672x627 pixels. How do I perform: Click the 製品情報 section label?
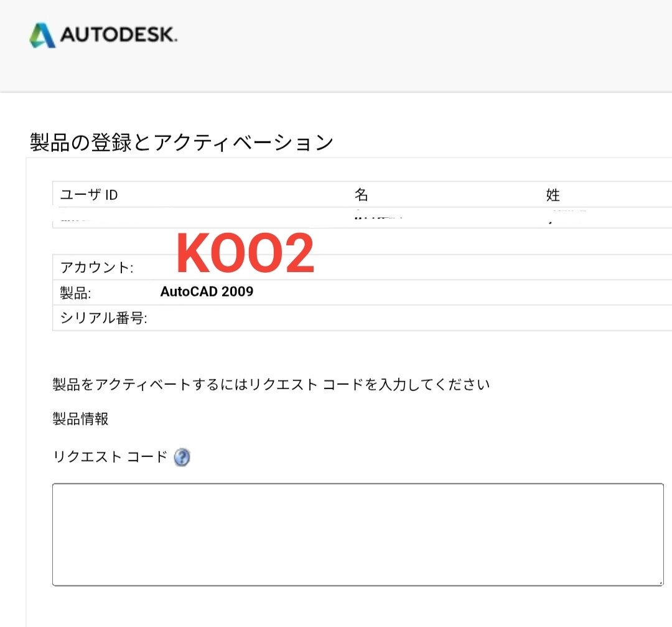click(81, 419)
